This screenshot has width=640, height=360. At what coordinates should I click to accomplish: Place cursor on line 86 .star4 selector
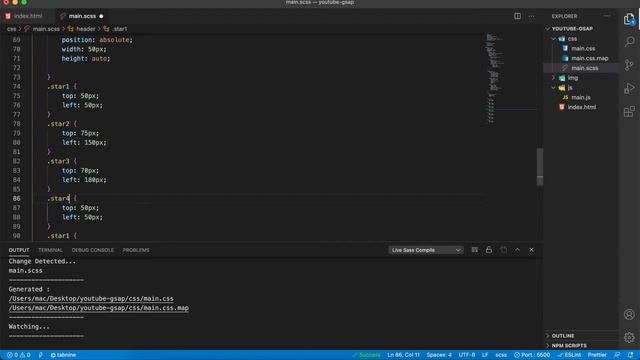point(58,199)
